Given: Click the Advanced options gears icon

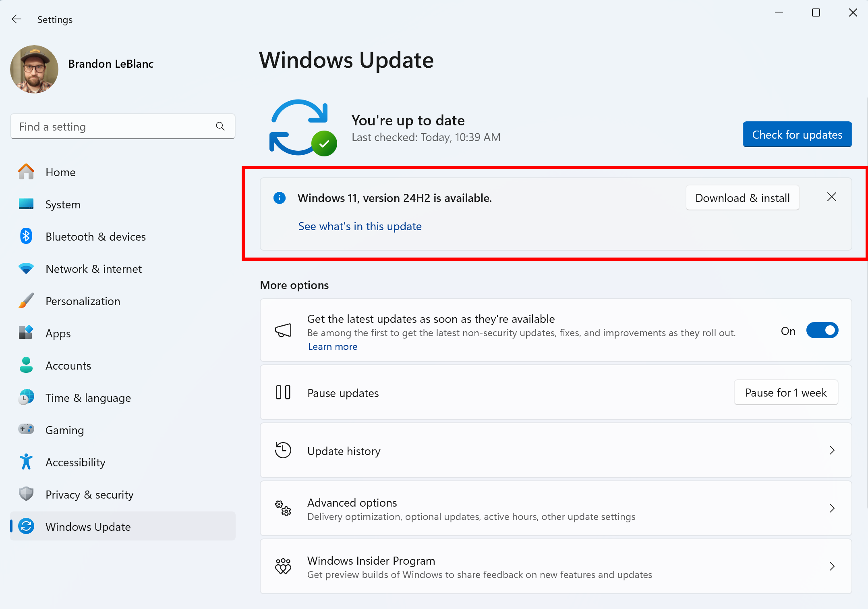Looking at the screenshot, I should point(283,509).
